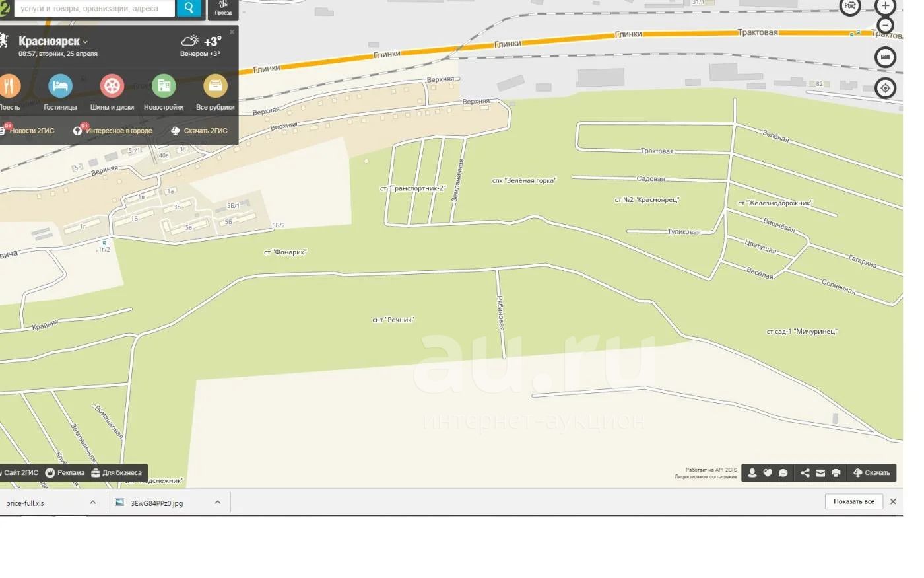Open the Шины и диски category
The height and width of the screenshot is (578, 924).
click(x=112, y=92)
